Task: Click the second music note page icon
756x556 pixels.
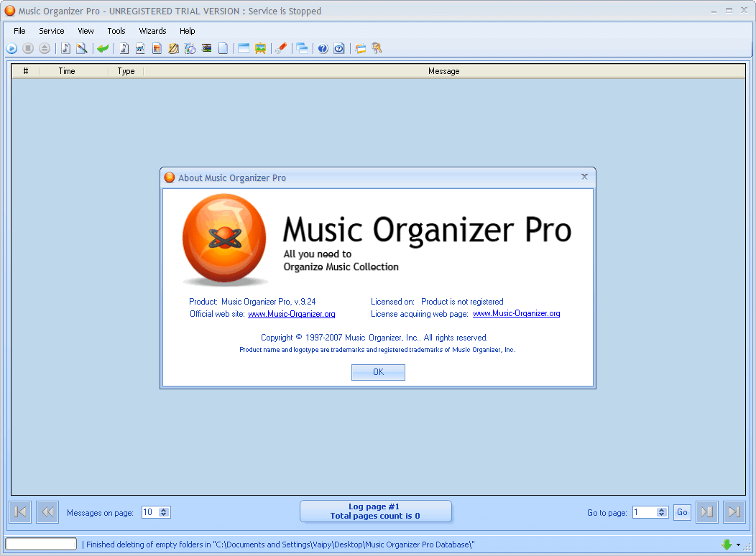Action: tap(124, 48)
